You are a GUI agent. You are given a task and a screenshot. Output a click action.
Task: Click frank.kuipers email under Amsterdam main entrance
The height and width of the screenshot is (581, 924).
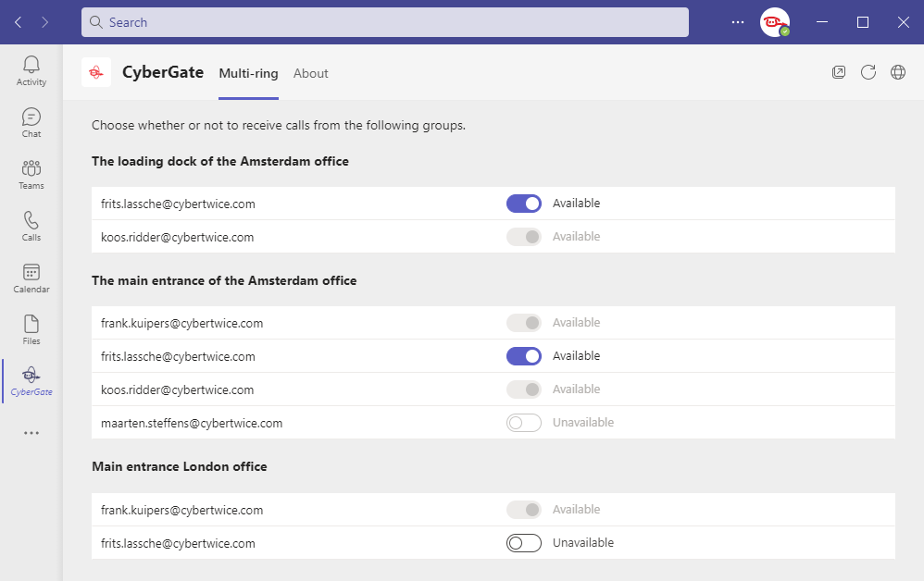182,323
